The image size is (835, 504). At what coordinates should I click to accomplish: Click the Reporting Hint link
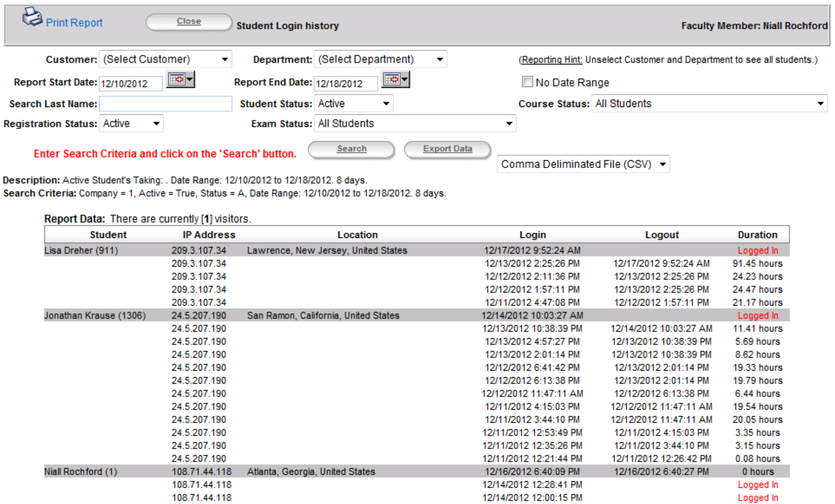click(552, 60)
